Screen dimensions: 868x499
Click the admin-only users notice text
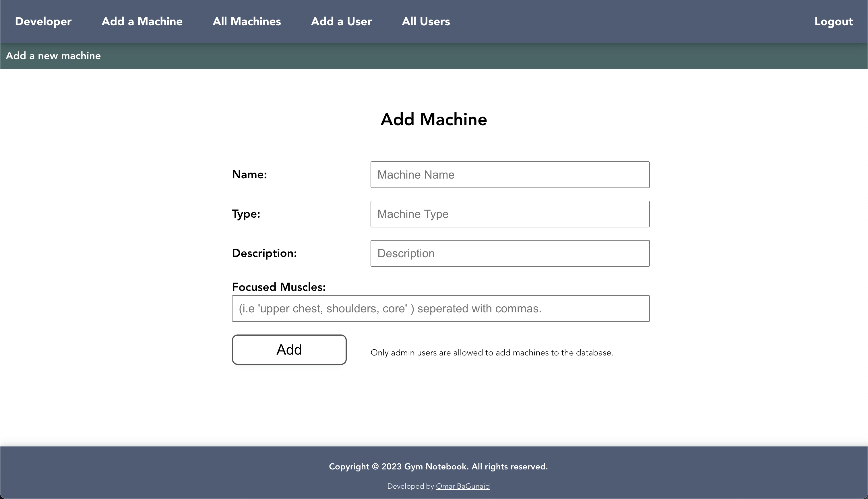[x=491, y=353]
